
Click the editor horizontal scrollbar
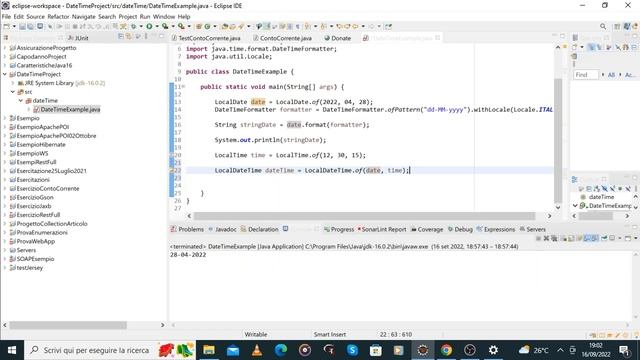click(364, 216)
